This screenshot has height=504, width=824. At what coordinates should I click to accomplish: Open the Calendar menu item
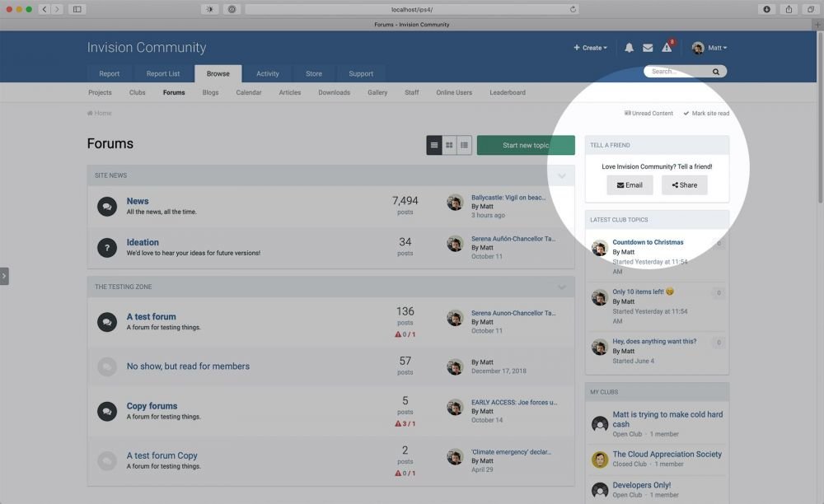click(248, 93)
